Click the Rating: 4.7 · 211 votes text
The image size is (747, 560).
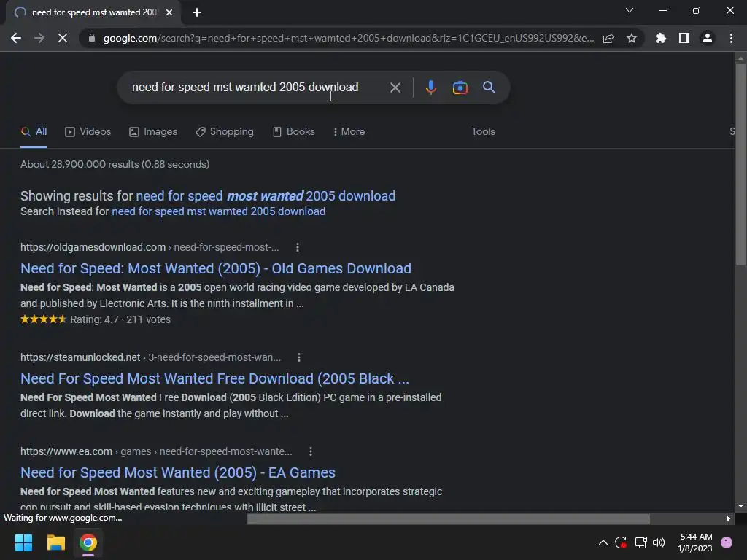pyautogui.click(x=120, y=319)
